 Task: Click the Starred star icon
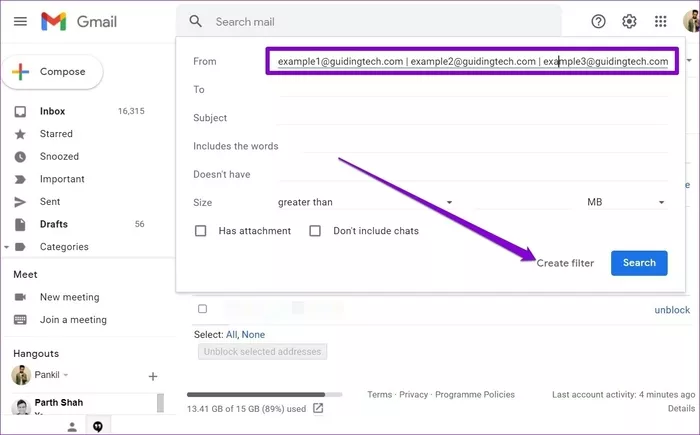pyautogui.click(x=20, y=134)
